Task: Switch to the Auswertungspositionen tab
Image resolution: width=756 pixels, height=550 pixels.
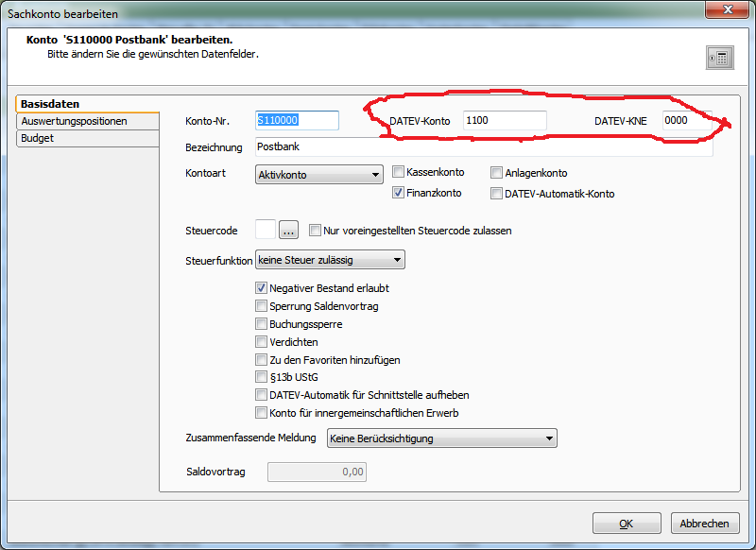Action: coord(74,121)
